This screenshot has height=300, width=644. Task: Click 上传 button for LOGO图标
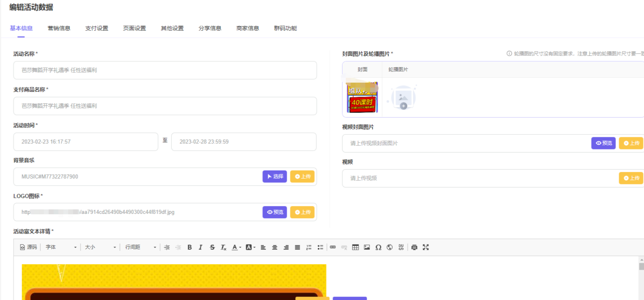[x=302, y=212]
